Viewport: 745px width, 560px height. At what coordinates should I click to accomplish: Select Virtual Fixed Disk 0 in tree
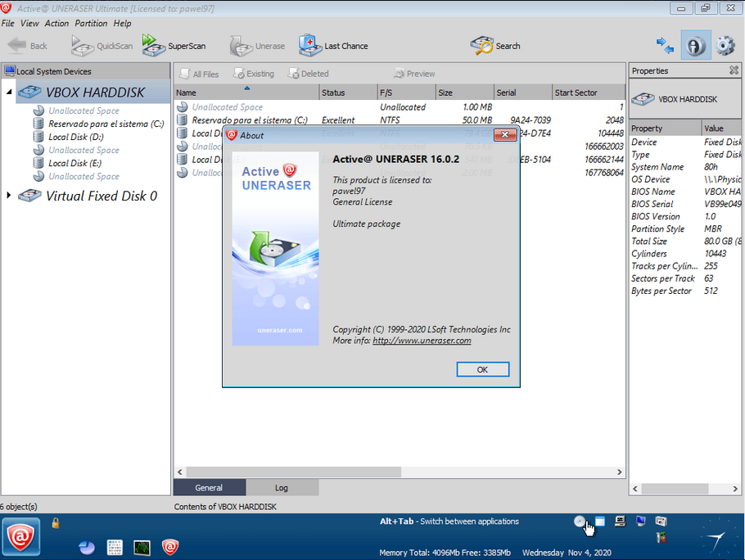point(102,196)
